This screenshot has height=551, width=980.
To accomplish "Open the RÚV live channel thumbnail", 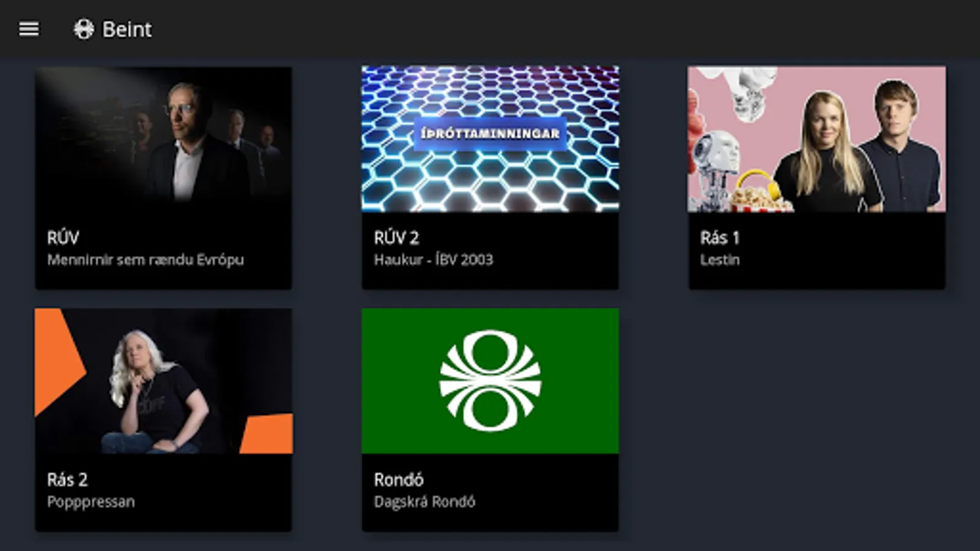I will point(164,140).
